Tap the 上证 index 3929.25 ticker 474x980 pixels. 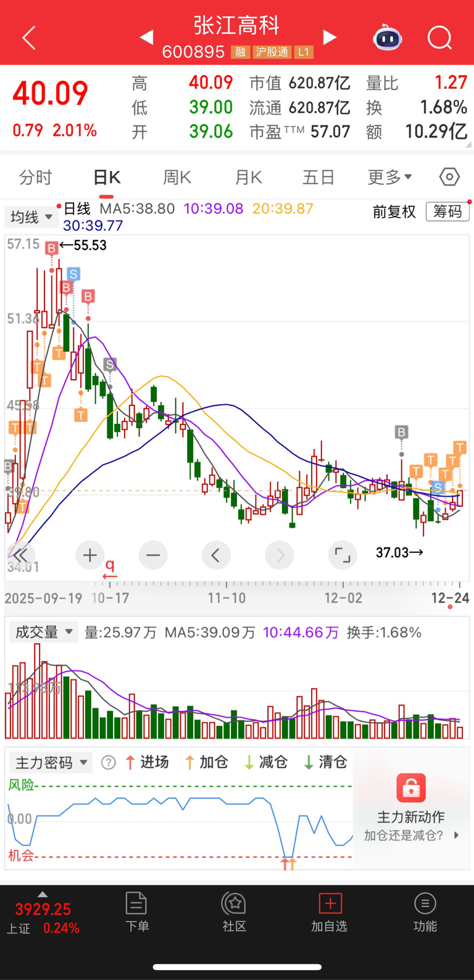(x=43, y=918)
